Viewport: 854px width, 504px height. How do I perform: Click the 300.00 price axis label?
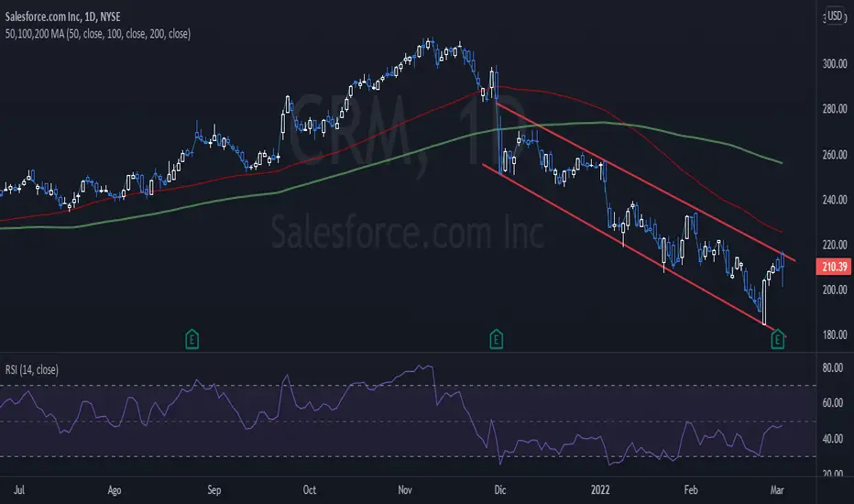click(835, 64)
